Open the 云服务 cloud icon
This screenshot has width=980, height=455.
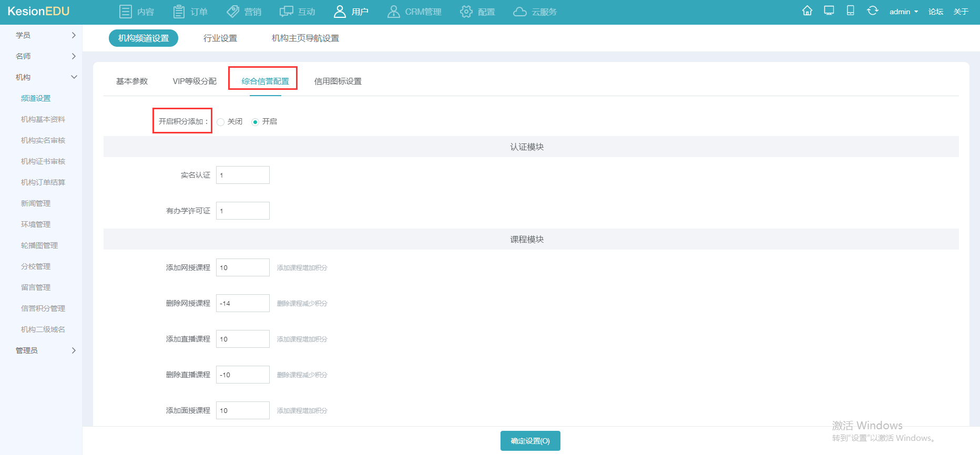click(x=519, y=12)
